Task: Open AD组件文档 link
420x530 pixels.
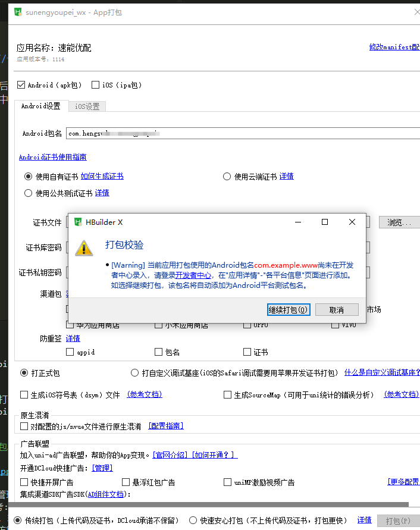Action: pyautogui.click(x=106, y=494)
